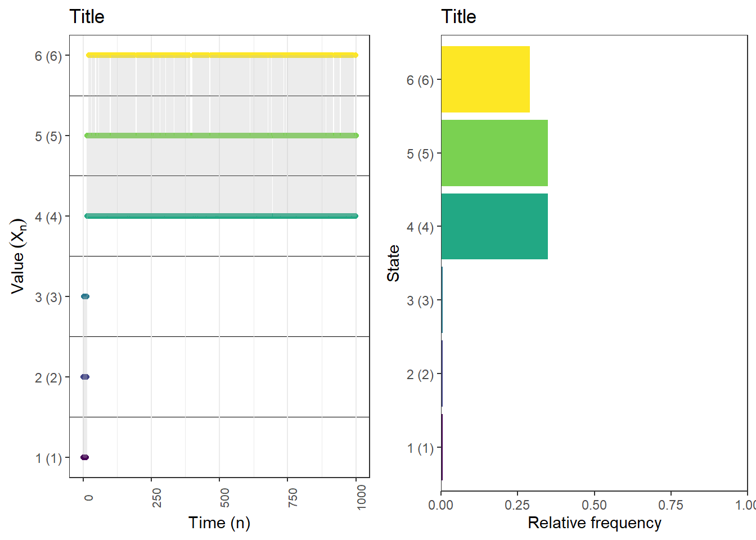Click the 'Value (Xn)' axis label

[x=19, y=256]
